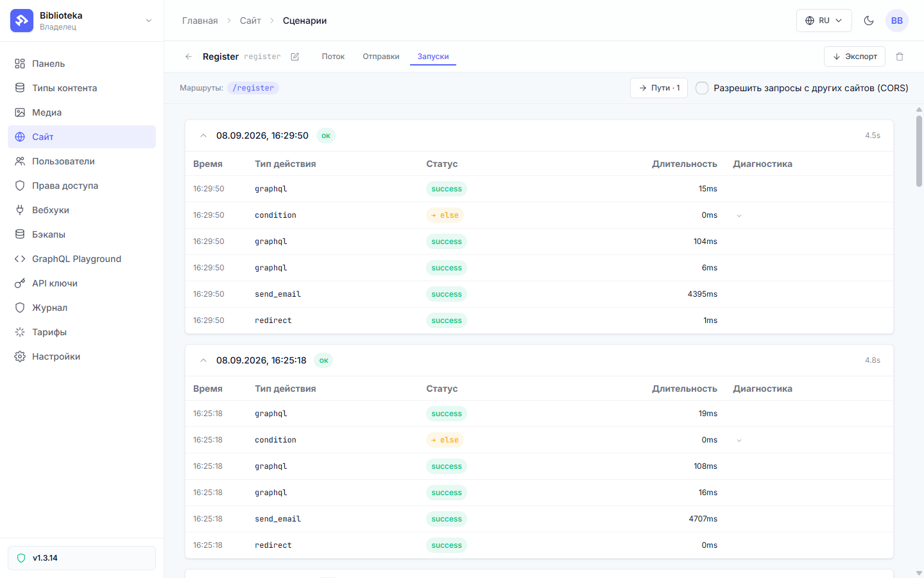The image size is (924, 578).
Task: Open Пользователи users icon
Action: [20, 161]
